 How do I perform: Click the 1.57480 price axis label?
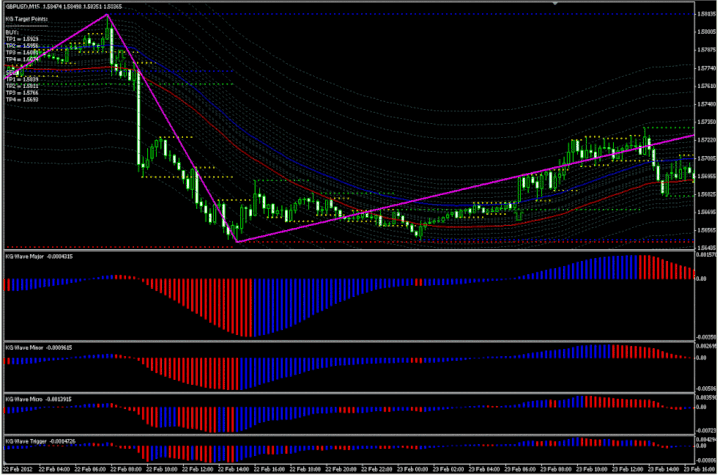coord(706,104)
